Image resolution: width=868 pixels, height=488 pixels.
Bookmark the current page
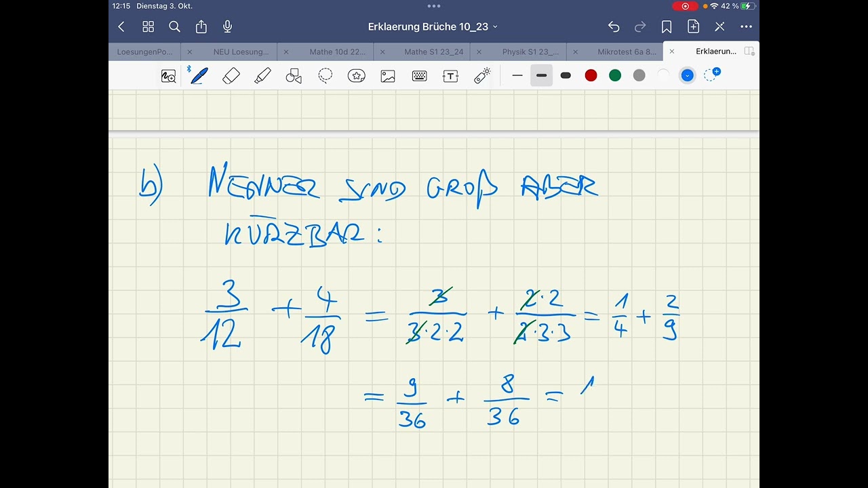(667, 26)
